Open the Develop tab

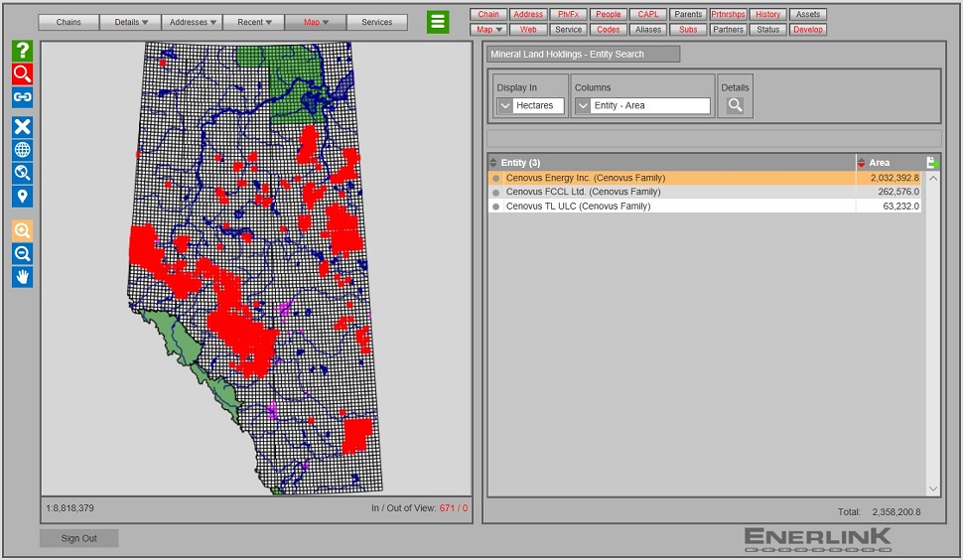click(807, 30)
